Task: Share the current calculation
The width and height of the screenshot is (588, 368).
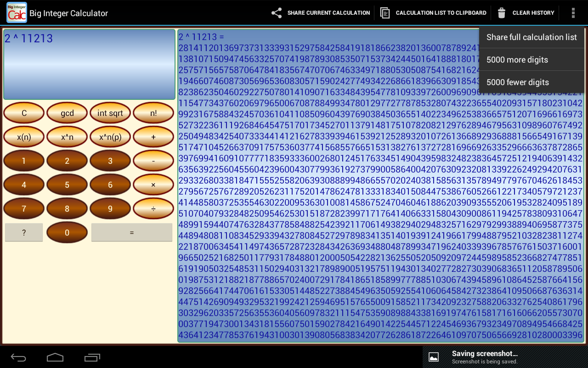Action: pyautogui.click(x=320, y=12)
